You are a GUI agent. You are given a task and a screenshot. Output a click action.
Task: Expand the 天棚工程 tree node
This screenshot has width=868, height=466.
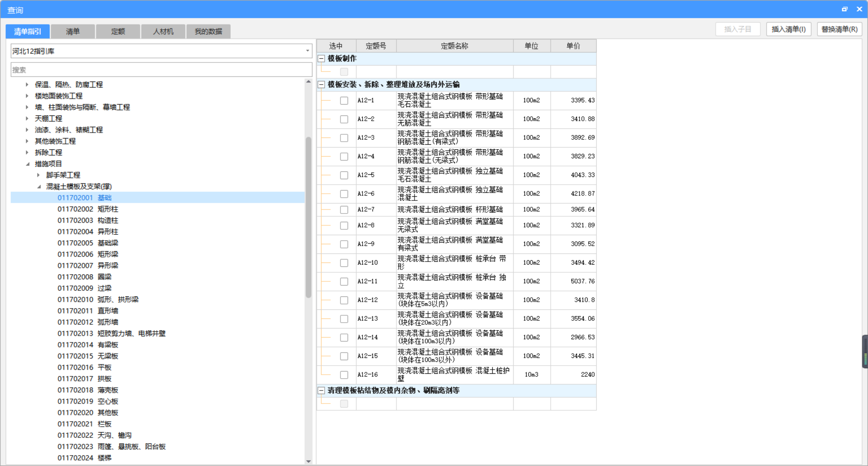tap(27, 119)
